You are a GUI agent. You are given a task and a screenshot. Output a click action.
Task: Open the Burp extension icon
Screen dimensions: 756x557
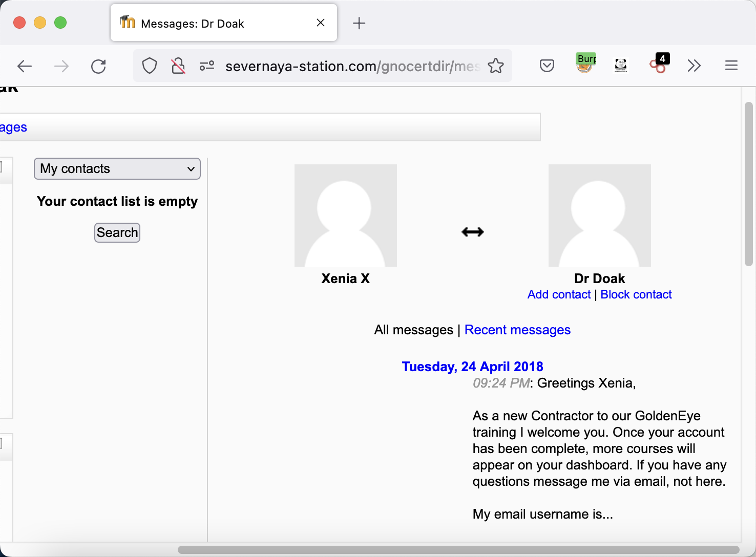[x=585, y=64]
